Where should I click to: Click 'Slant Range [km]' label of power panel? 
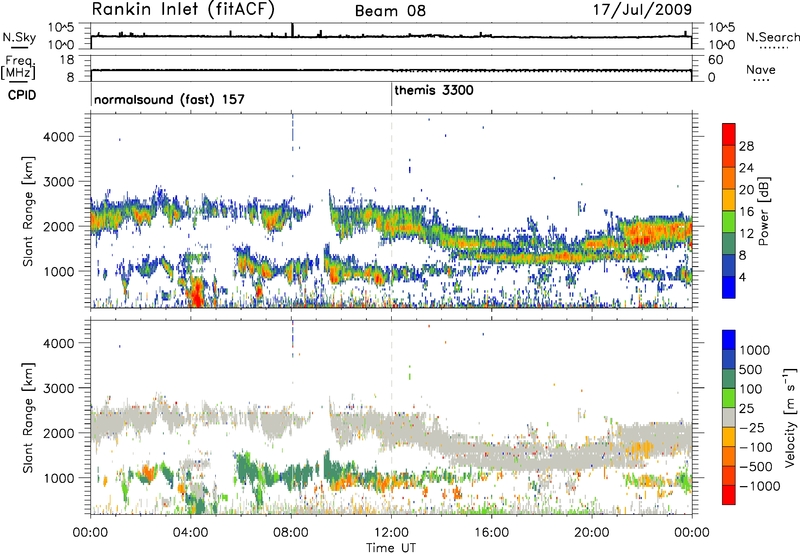tap(28, 211)
